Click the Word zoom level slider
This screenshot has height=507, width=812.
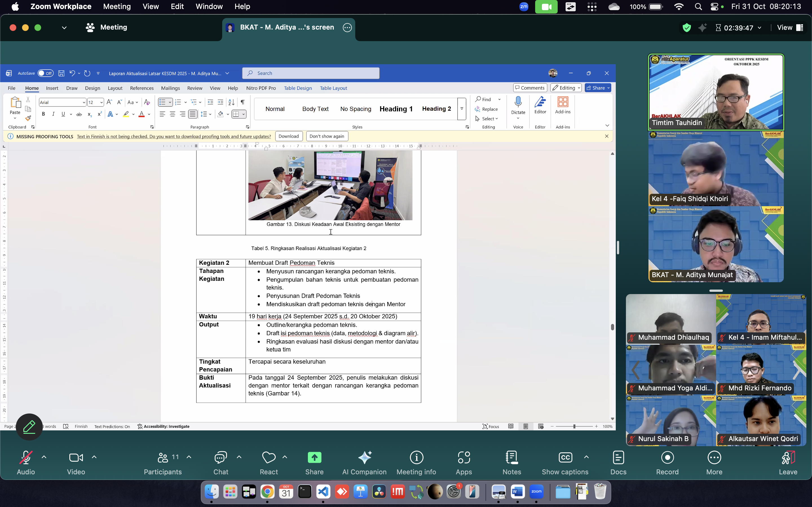(574, 426)
